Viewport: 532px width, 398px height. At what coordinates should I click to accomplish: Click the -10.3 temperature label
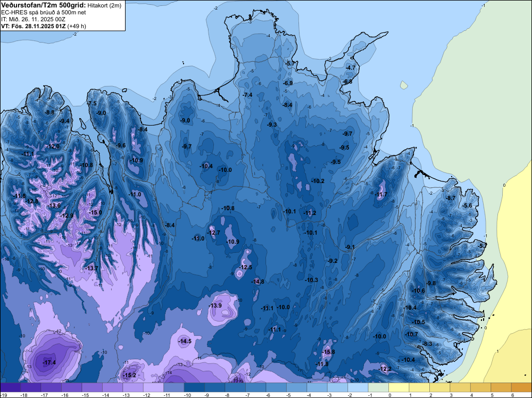click(311, 280)
